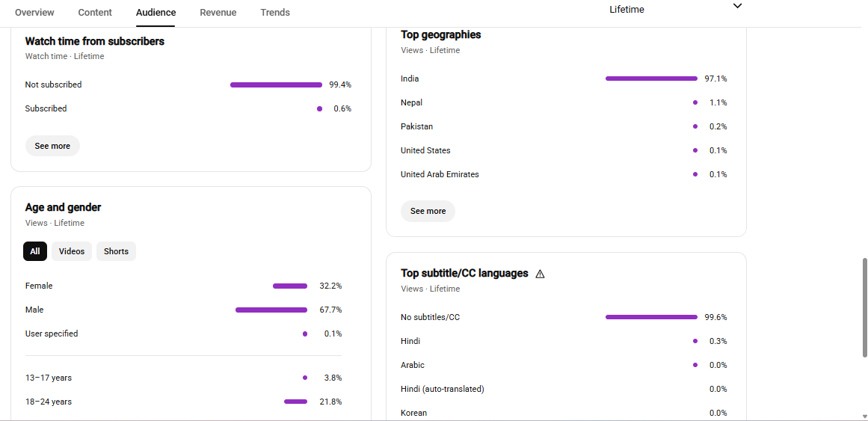Click the Not subscribed label
This screenshot has height=421, width=868.
tap(53, 84)
